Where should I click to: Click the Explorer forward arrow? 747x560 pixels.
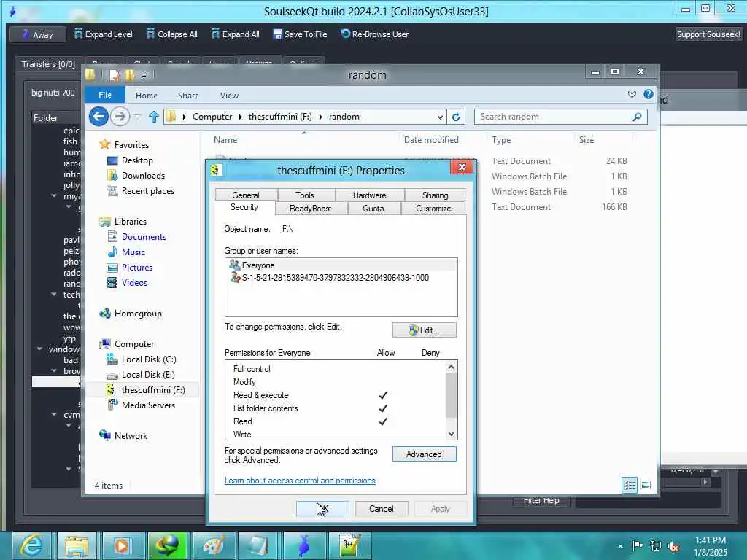click(120, 117)
